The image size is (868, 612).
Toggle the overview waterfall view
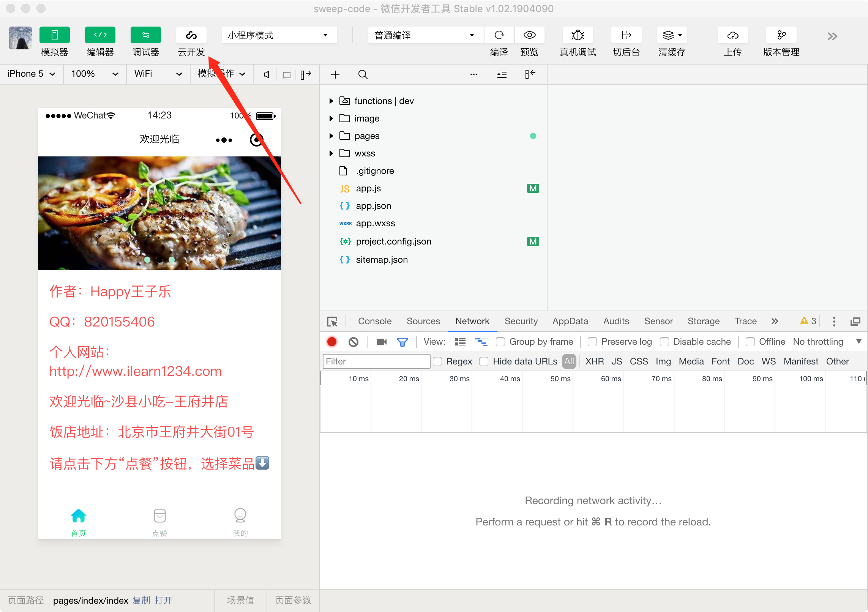[481, 342]
